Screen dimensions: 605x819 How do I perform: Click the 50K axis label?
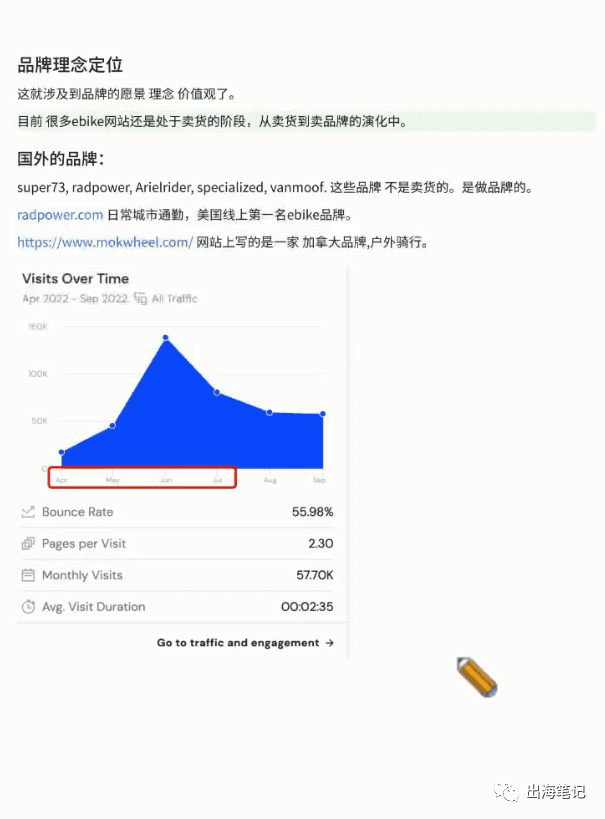tap(39, 420)
